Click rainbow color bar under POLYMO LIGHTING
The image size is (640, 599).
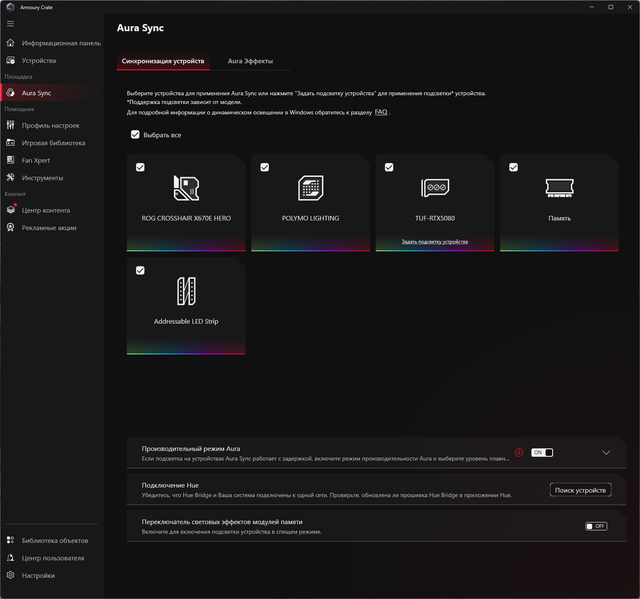point(311,250)
